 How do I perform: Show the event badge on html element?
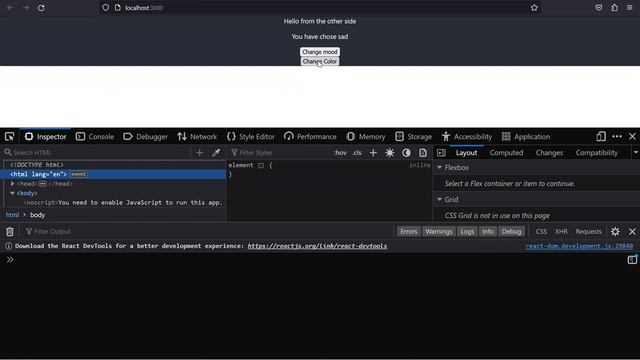[78, 174]
